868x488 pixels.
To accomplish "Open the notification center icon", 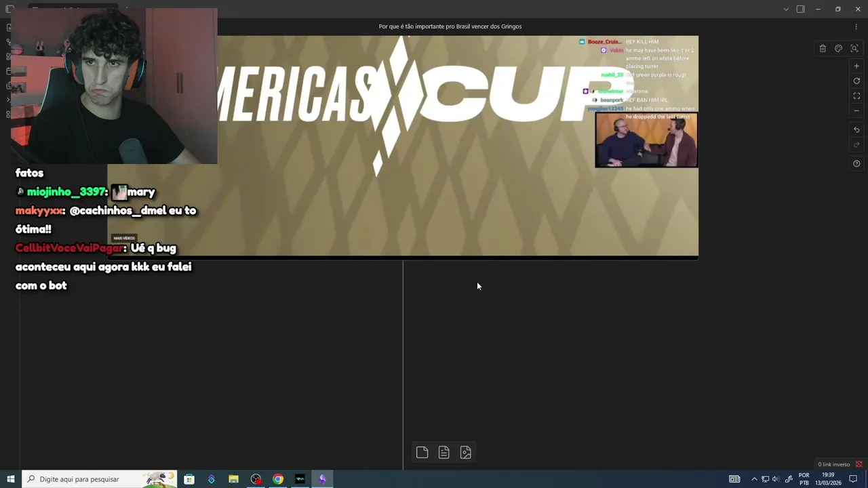I will point(853,479).
